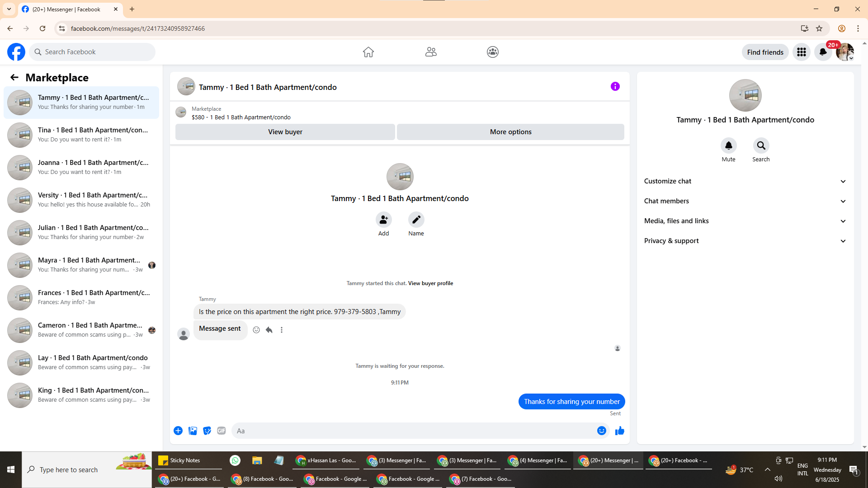Open Frances apartment conversation
868x488 pixels.
tap(81, 297)
